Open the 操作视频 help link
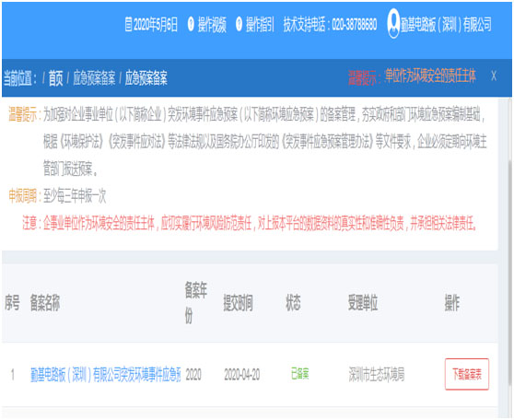514x420 pixels. [212, 25]
